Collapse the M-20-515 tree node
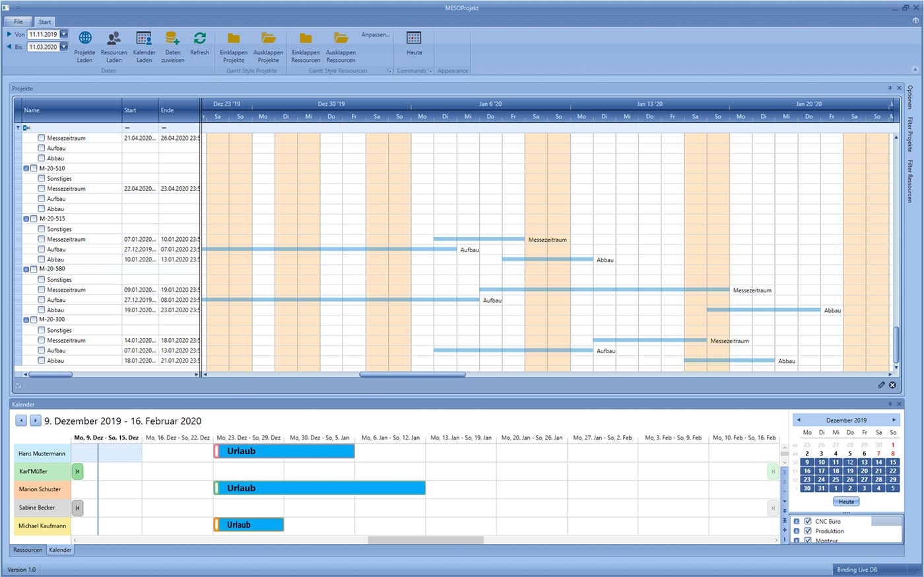This screenshot has height=577, width=924. coord(26,219)
